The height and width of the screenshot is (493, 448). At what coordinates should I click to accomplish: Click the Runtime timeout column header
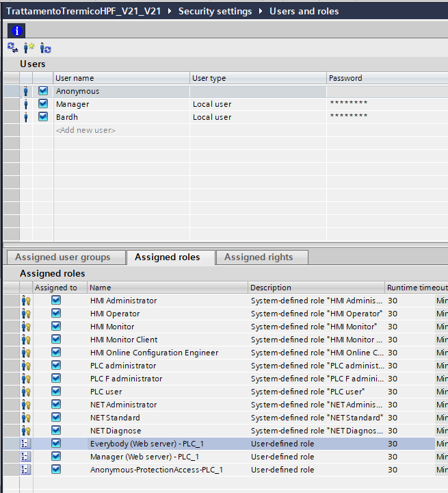click(417, 288)
